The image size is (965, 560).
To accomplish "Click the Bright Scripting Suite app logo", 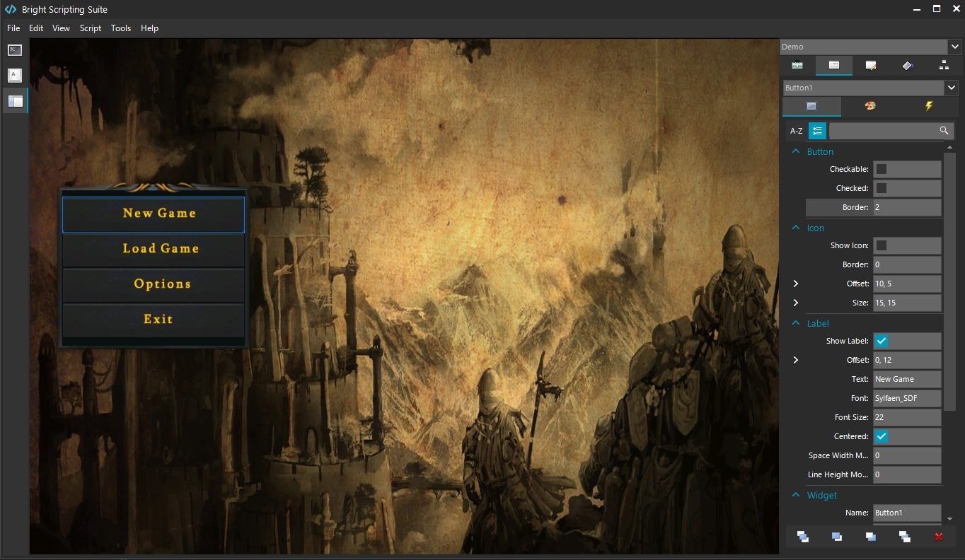I will [10, 9].
